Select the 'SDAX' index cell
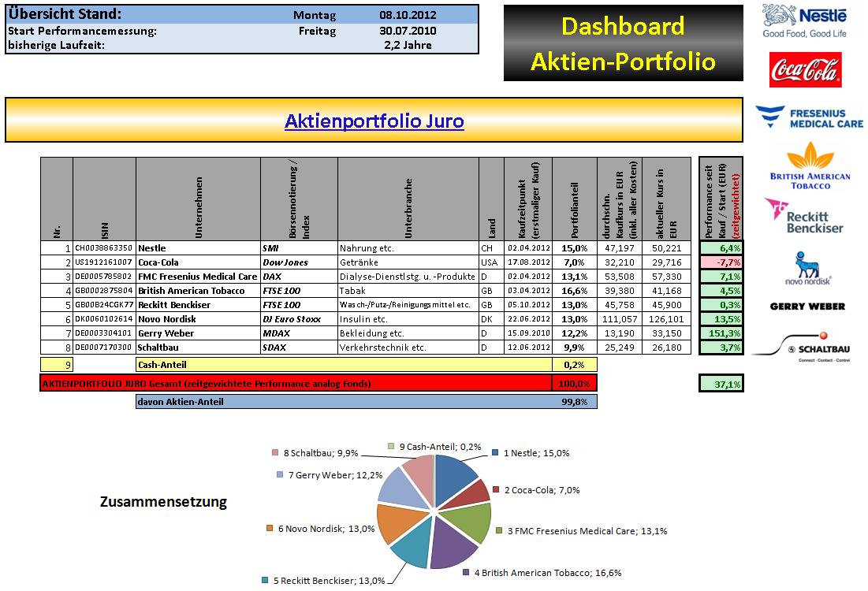868x591 pixels. click(299, 348)
